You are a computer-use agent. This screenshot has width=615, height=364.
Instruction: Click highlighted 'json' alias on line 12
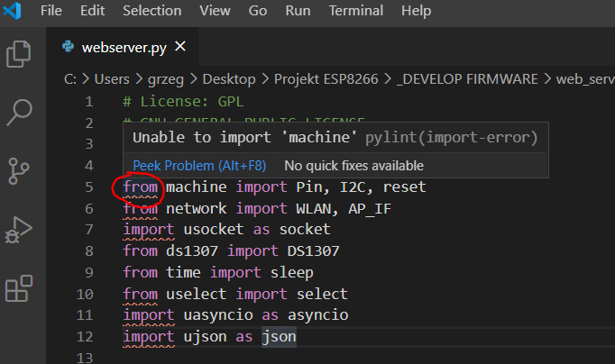(x=279, y=337)
